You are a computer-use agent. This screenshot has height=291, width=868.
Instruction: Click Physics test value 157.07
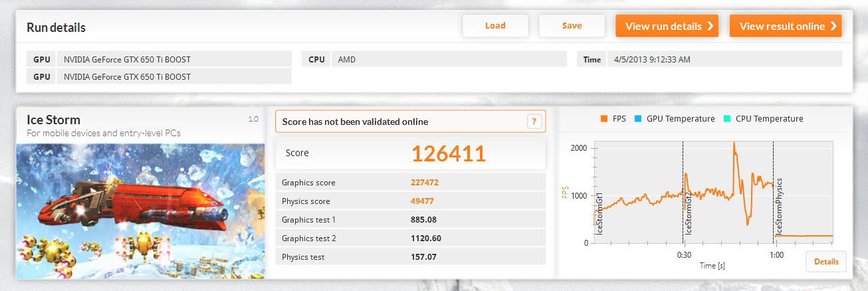pos(423,256)
